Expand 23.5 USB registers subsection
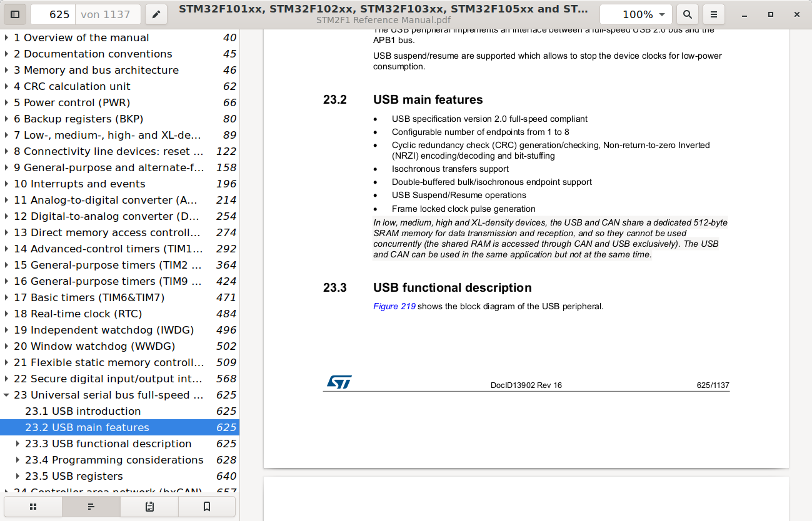 18,476
